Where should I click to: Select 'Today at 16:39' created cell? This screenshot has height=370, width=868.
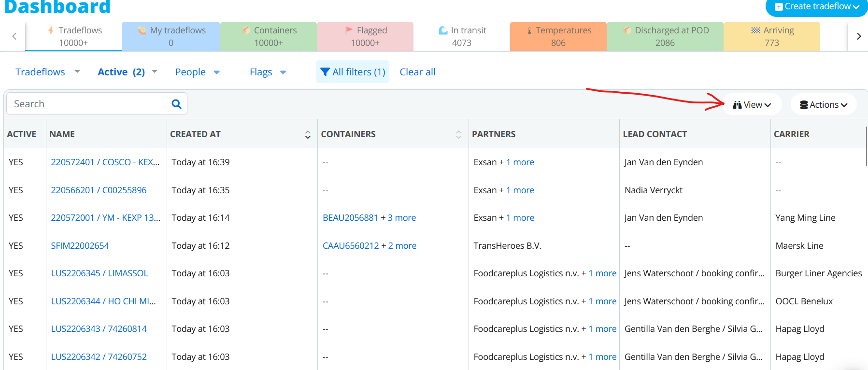click(x=200, y=162)
